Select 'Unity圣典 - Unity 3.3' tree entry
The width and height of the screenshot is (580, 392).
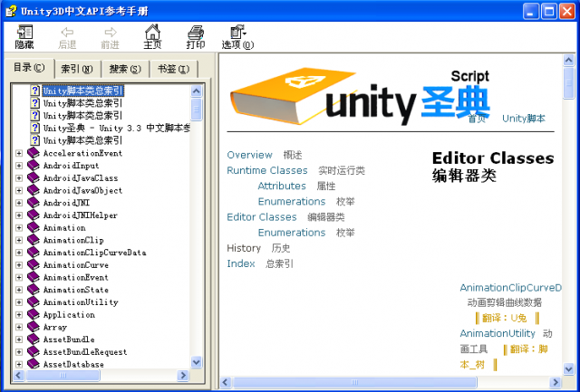click(117, 129)
